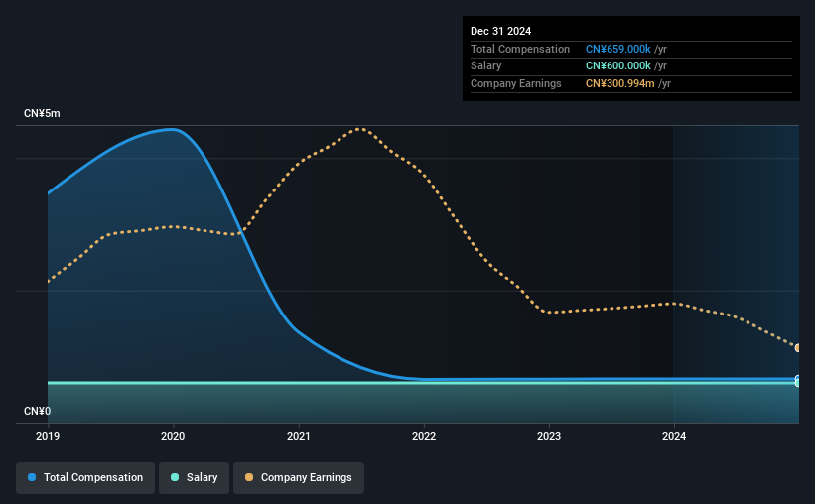815x504 pixels.
Task: Click the Salary tooltip row label
Action: [486, 66]
